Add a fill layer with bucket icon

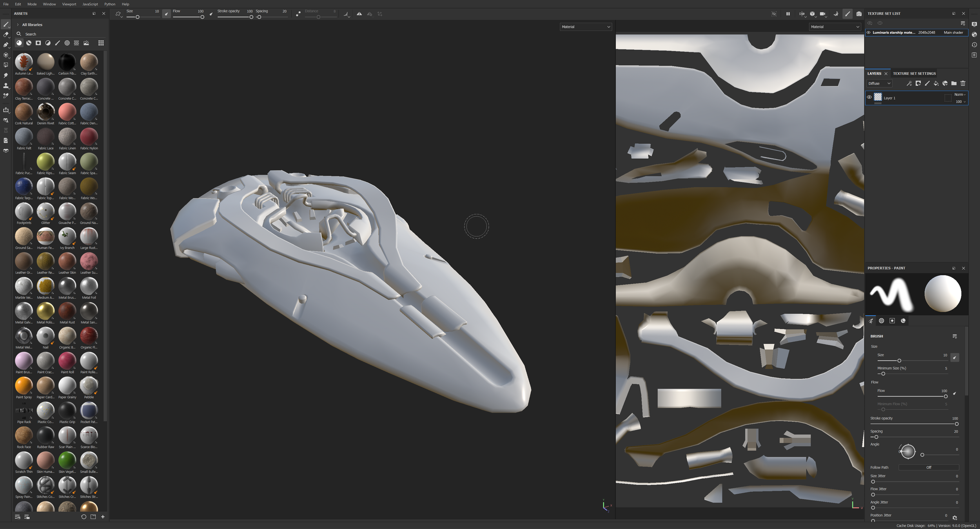936,84
